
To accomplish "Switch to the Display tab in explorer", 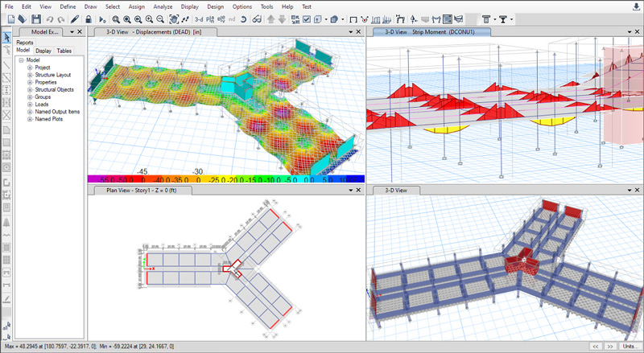I will (43, 51).
